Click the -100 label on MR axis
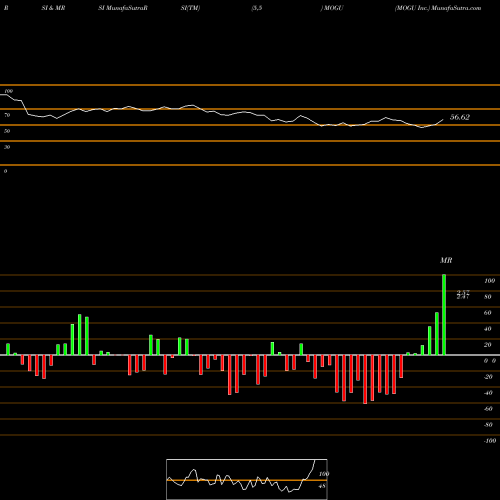This screenshot has width=500, height=500. (x=490, y=441)
